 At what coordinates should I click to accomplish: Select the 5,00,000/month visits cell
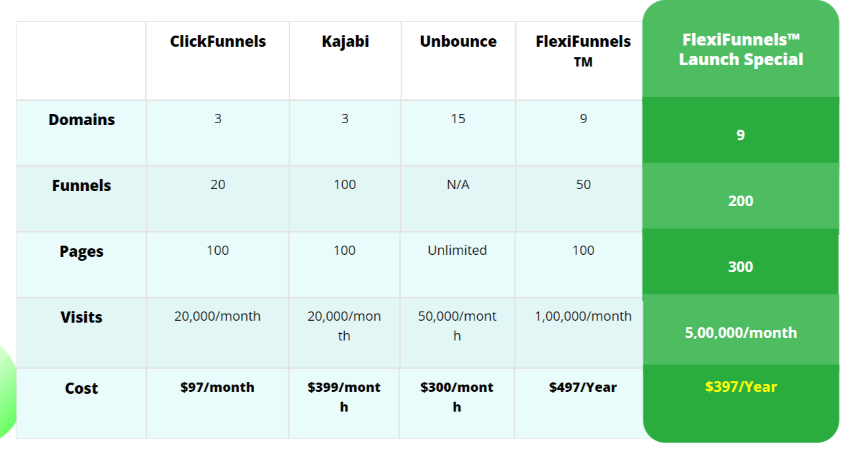(x=741, y=333)
